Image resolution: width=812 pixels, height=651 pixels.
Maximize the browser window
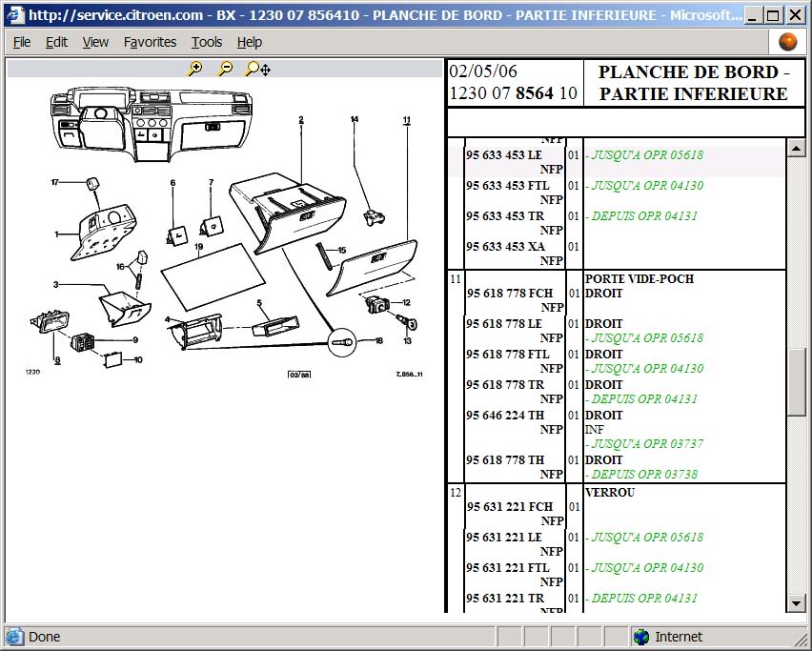[x=773, y=15]
